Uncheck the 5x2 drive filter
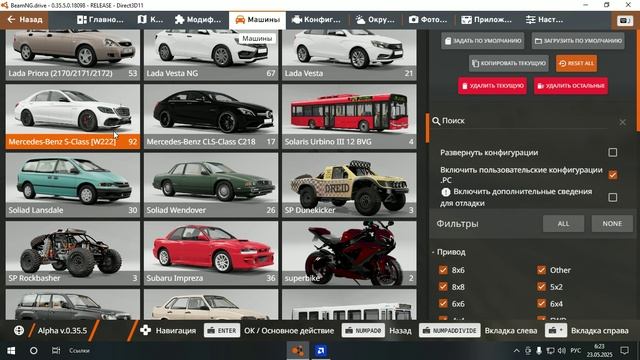Image resolution: width=640 pixels, height=360 pixels. coord(541,287)
